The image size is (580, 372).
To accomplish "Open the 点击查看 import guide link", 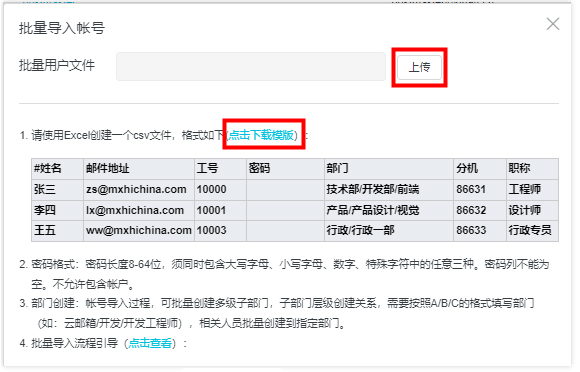I will coord(150,344).
